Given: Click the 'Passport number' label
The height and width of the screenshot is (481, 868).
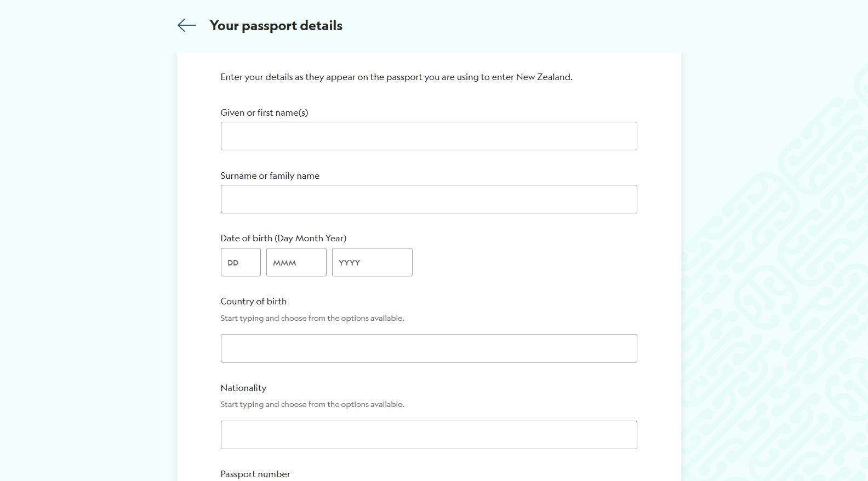Looking at the screenshot, I should point(255,474).
